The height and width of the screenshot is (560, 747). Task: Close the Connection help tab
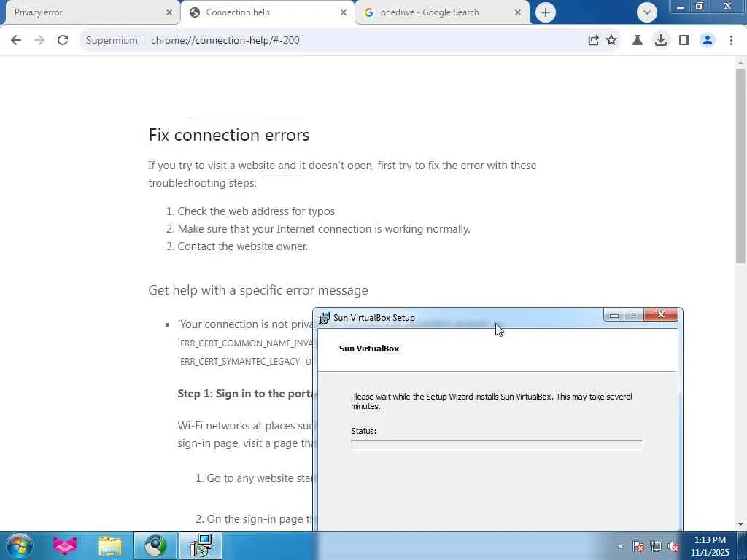[344, 12]
